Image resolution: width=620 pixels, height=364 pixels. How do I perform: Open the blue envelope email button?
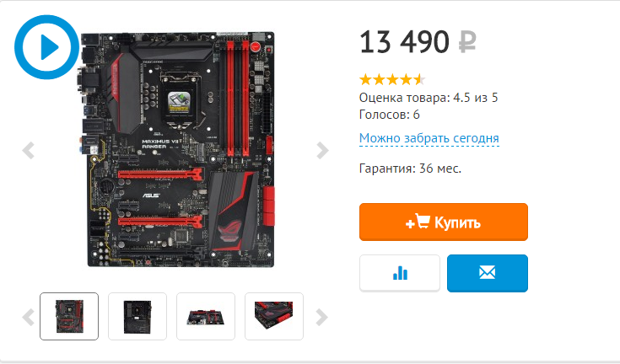click(x=488, y=273)
